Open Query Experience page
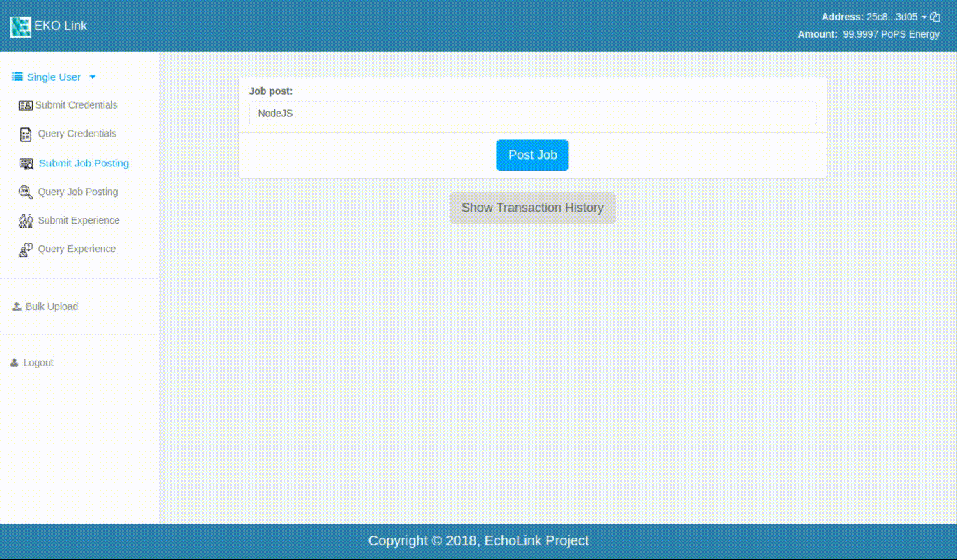This screenshot has width=957, height=560. coord(77,249)
